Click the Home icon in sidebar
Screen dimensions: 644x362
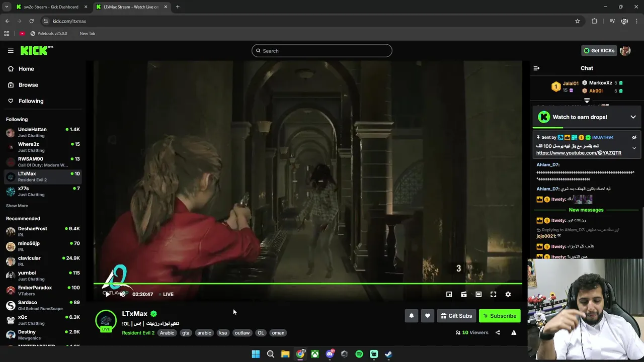11,69
